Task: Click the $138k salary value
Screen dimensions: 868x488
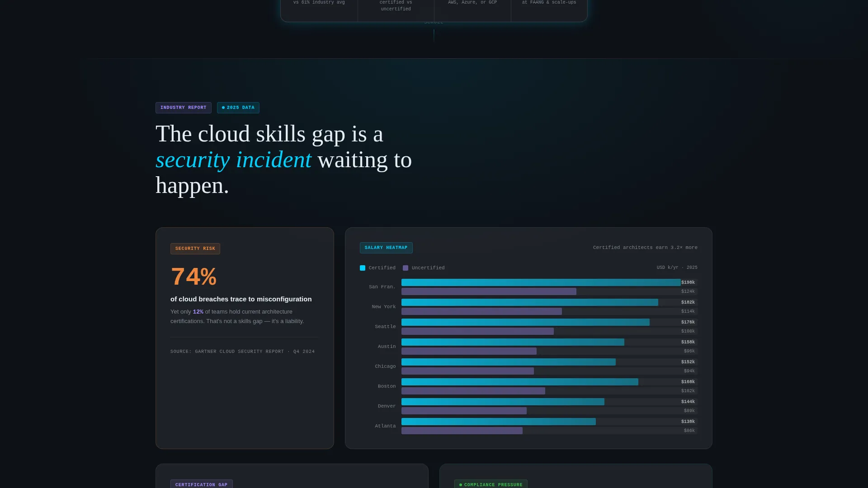Action: [688, 422]
